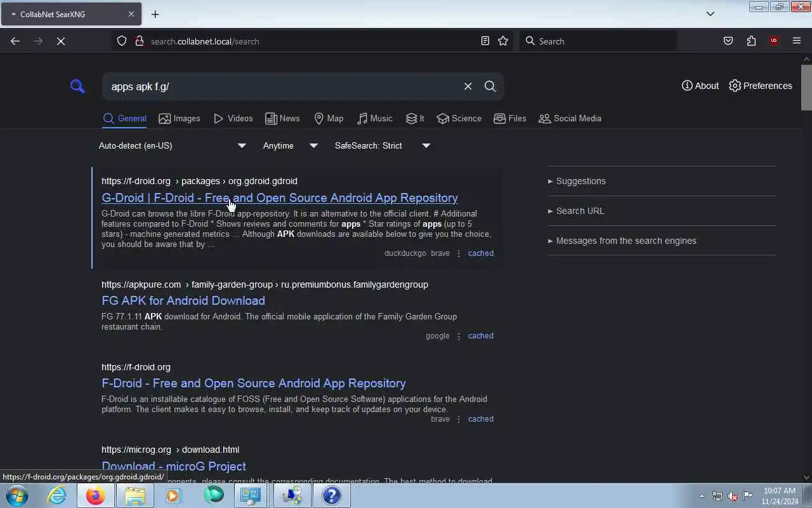This screenshot has width=812, height=508.
Task: Open the Windows Start menu
Action: (16, 495)
